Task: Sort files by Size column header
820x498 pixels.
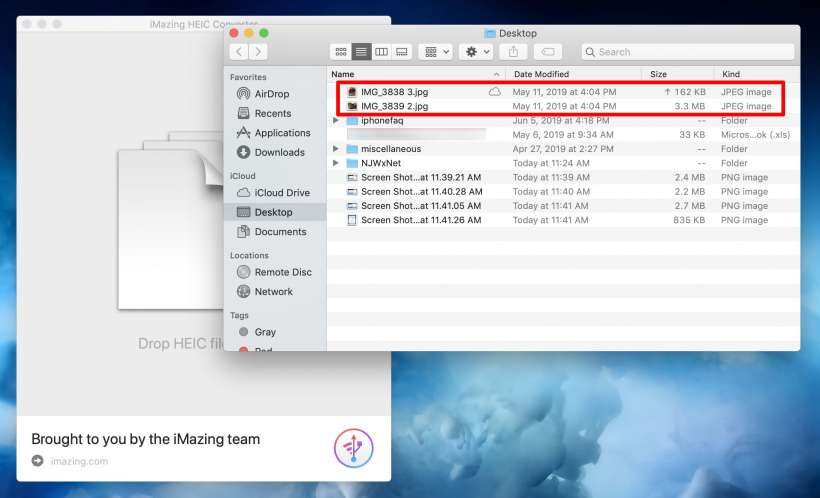Action: click(658, 74)
